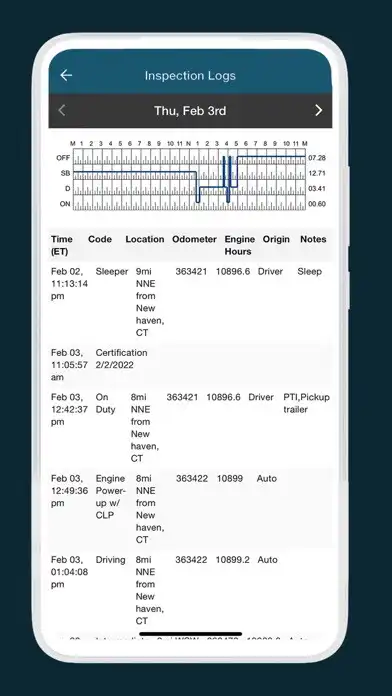
Task: Tap the home indicator bar
Action: click(190, 634)
